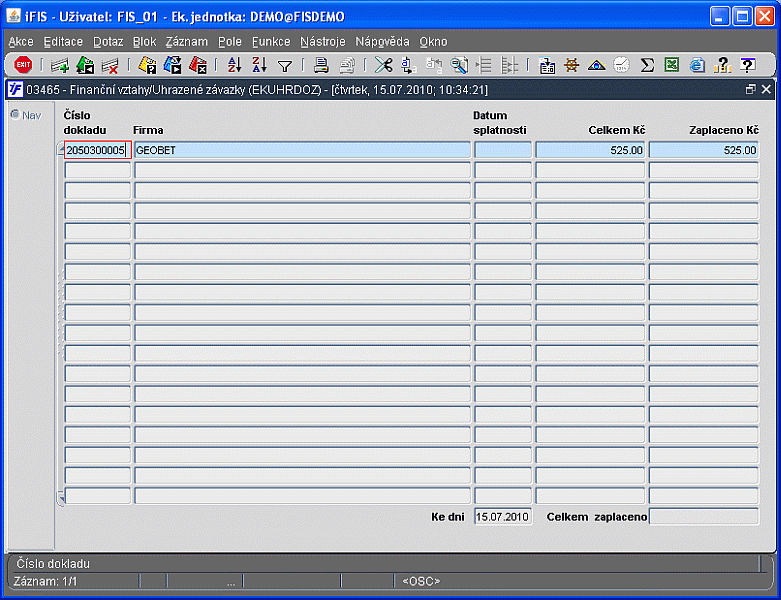This screenshot has height=600, width=781.
Task: Click the cancel query icon with X
Action: pyautogui.click(x=198, y=65)
